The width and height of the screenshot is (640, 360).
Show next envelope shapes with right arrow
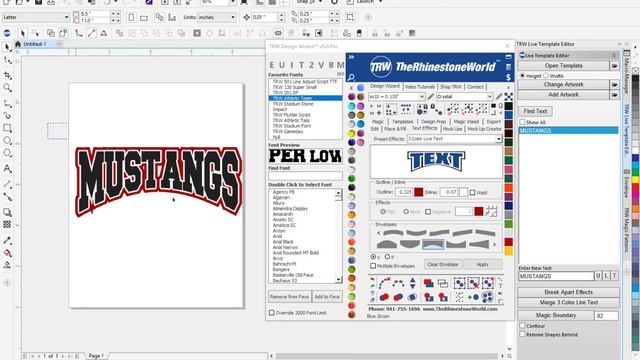[494, 245]
